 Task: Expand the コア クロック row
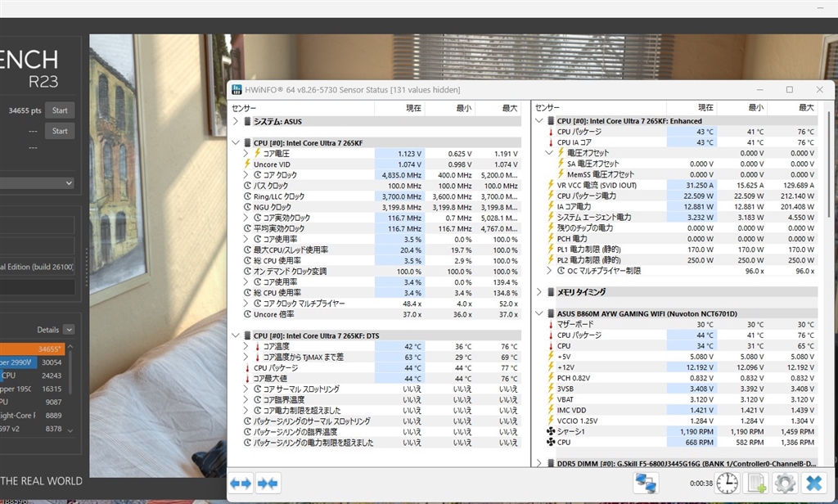click(246, 175)
